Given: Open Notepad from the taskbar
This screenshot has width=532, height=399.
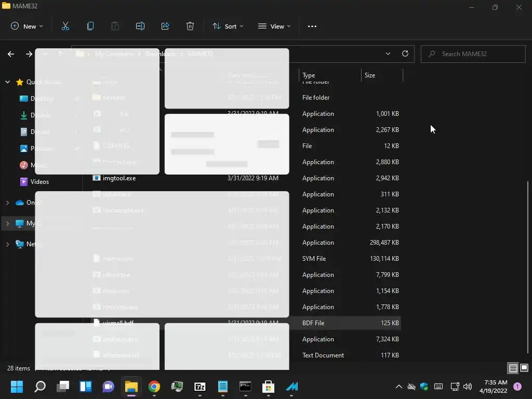Looking at the screenshot, I should tap(222, 386).
